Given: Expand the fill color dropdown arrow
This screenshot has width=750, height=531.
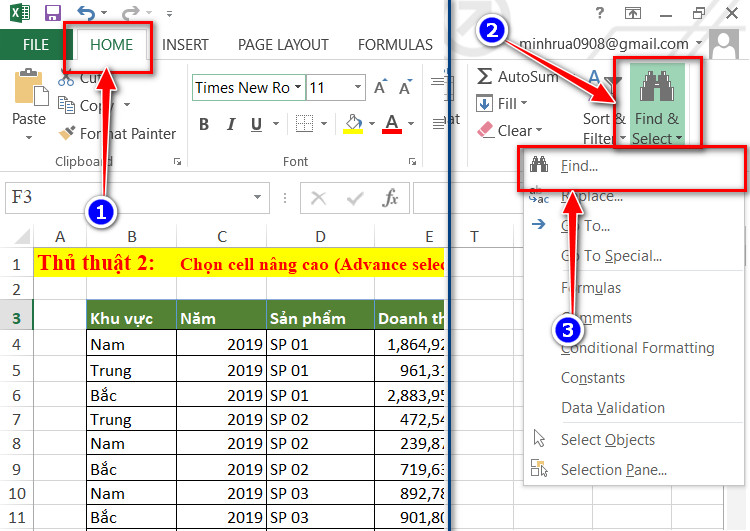Looking at the screenshot, I should tap(372, 124).
